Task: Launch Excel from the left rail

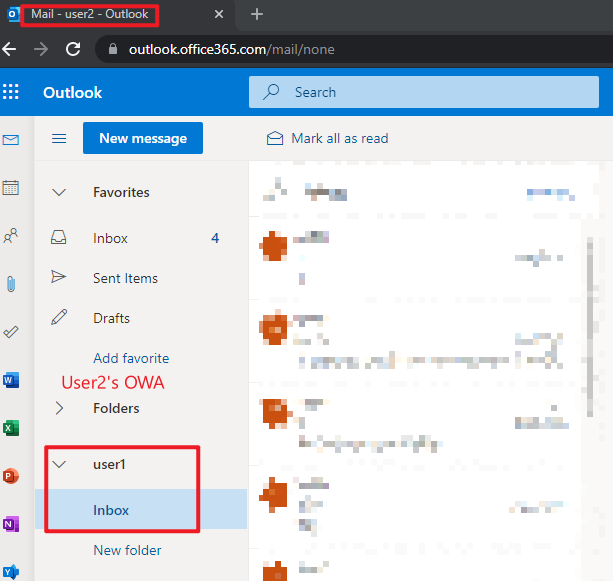Action: coord(11,428)
